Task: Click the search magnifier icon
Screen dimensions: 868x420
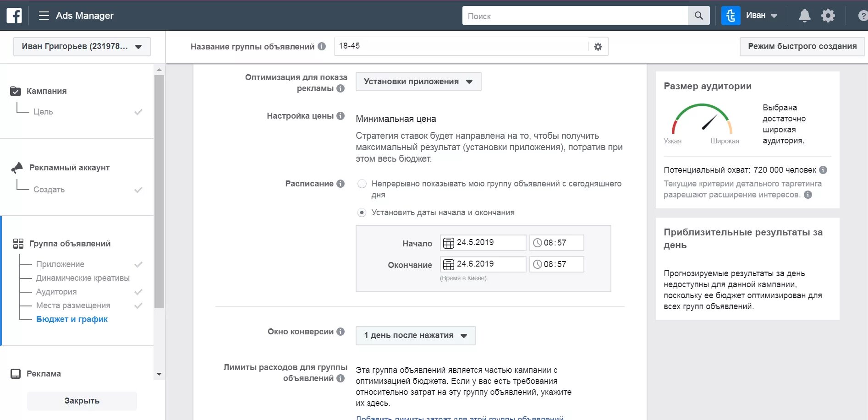Action: tap(698, 16)
